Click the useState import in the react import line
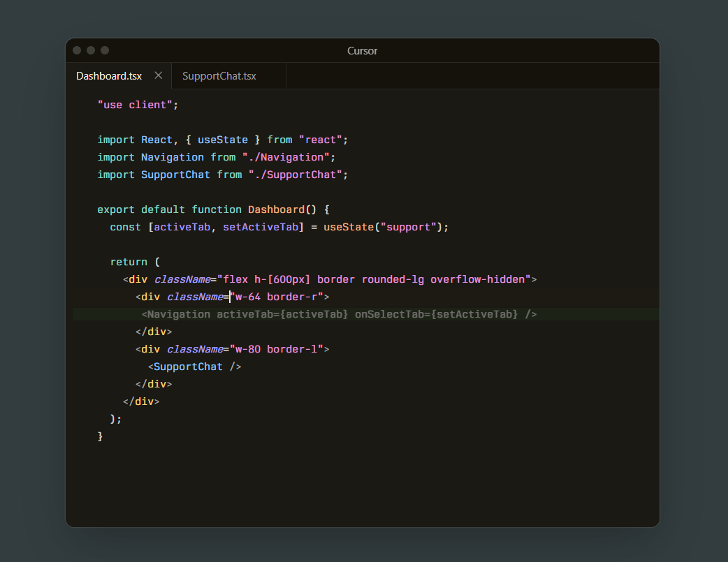The height and width of the screenshot is (562, 728). 222,140
